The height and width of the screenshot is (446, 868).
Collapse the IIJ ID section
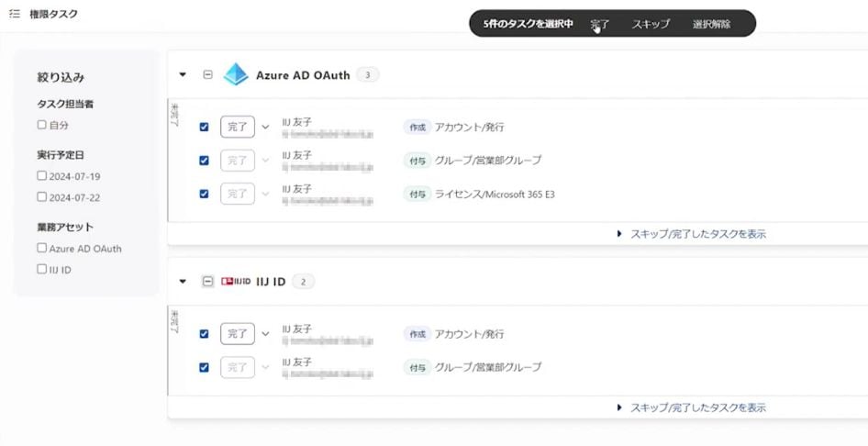183,281
